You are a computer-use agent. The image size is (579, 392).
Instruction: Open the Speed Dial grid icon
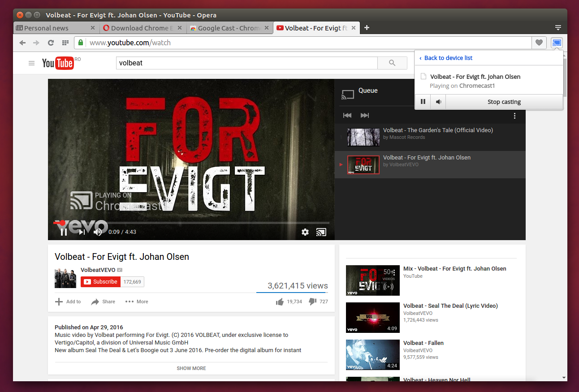pos(65,43)
